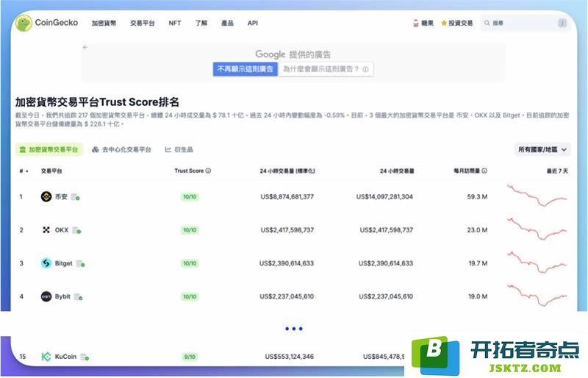
Task: Click the reserves badge next to 幣安
Action: pyautogui.click(x=76, y=196)
